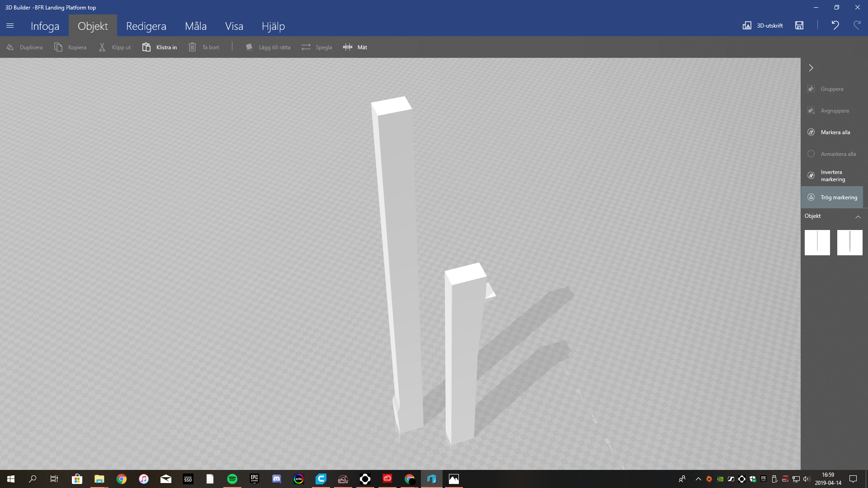Screen dimensions: 868x488
Task: Switch to the Måla tab
Action: pos(196,26)
